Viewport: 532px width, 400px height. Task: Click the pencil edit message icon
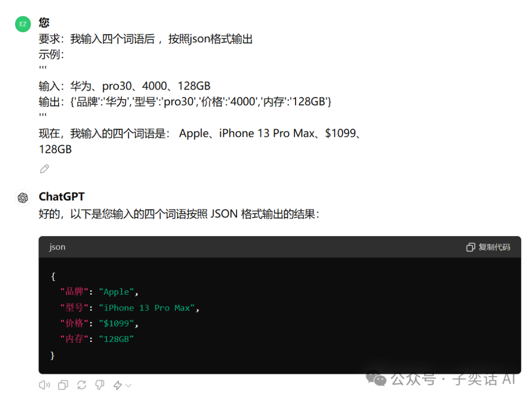44,169
